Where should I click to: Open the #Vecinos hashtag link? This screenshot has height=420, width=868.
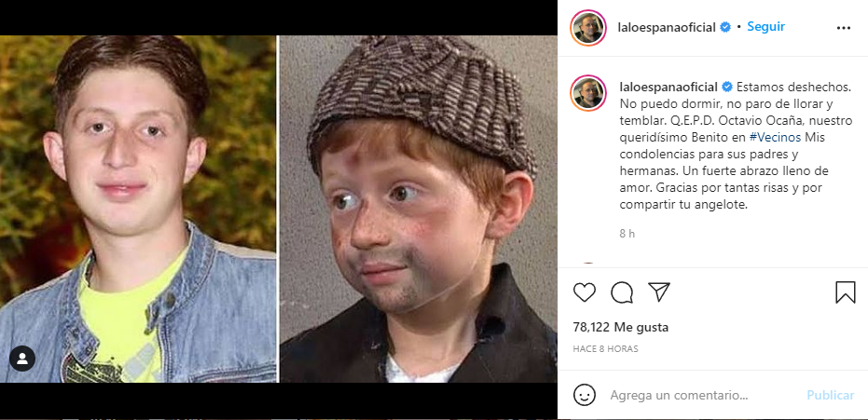point(775,137)
